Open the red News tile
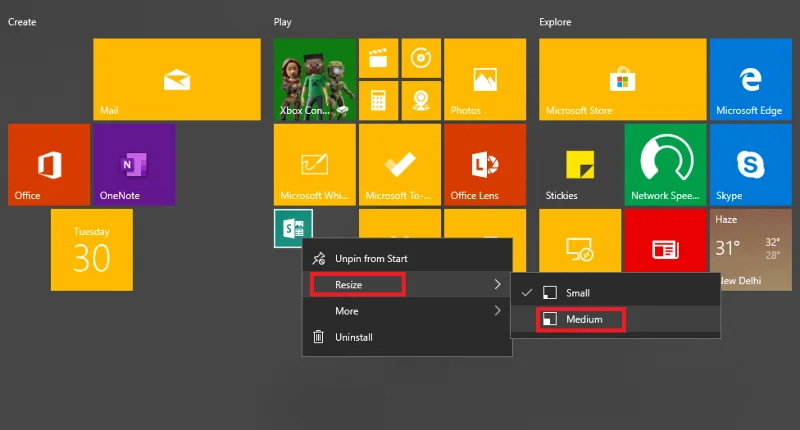 (x=666, y=241)
